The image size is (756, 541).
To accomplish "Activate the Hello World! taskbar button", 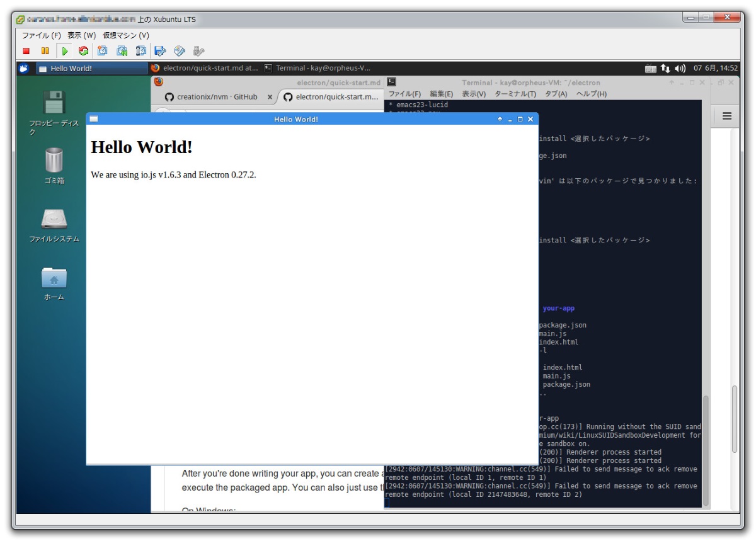I will (92, 68).
